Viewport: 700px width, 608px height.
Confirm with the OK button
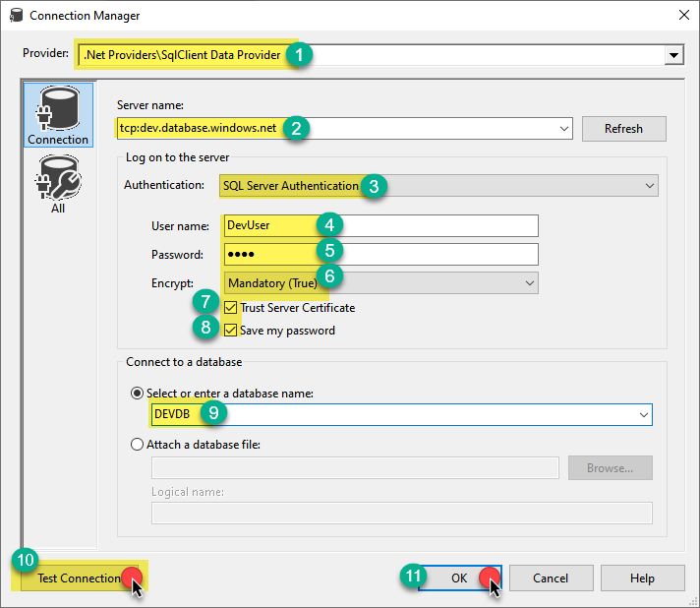coord(459,578)
